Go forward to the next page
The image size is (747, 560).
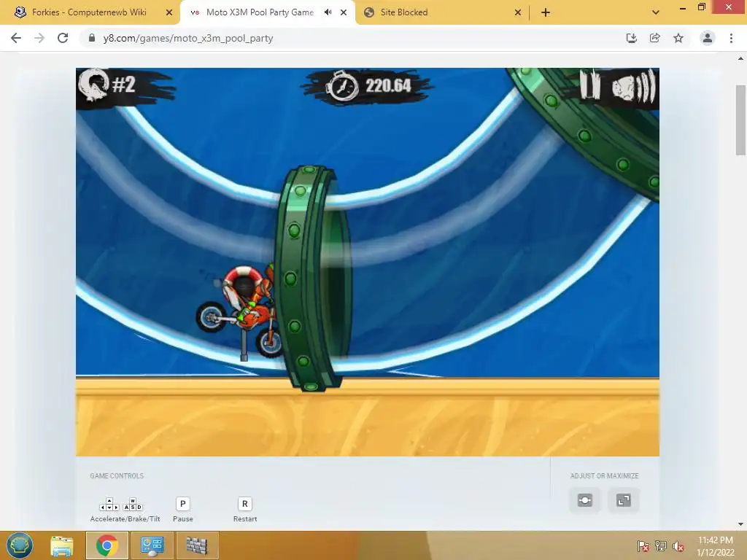pyautogui.click(x=39, y=38)
